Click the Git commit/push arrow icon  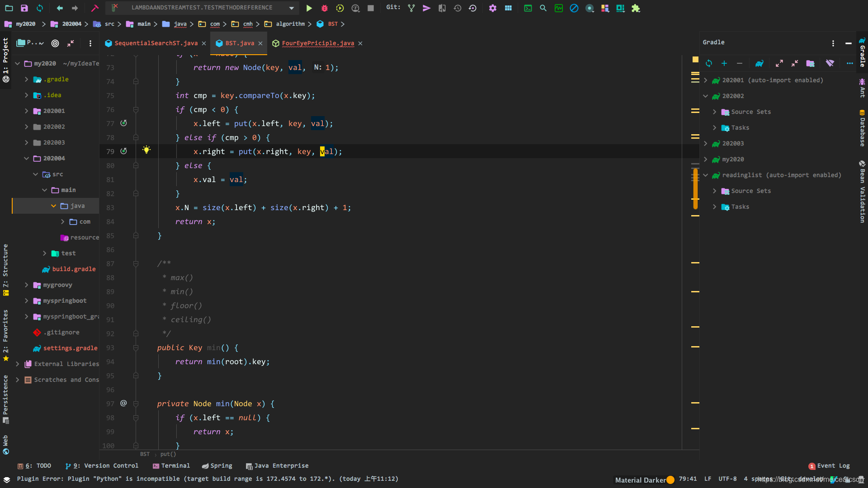tap(426, 8)
